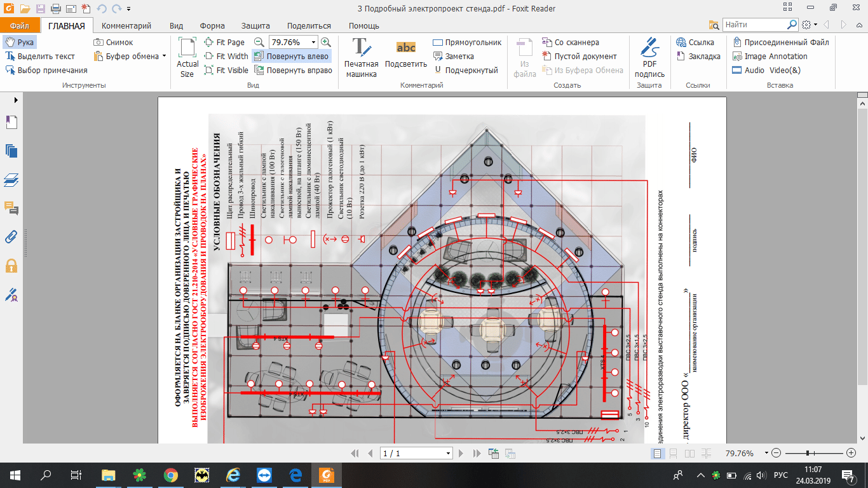Open the zoom percentage dropdown in ribbon
Viewport: 868px width, 488px height.
click(313, 43)
